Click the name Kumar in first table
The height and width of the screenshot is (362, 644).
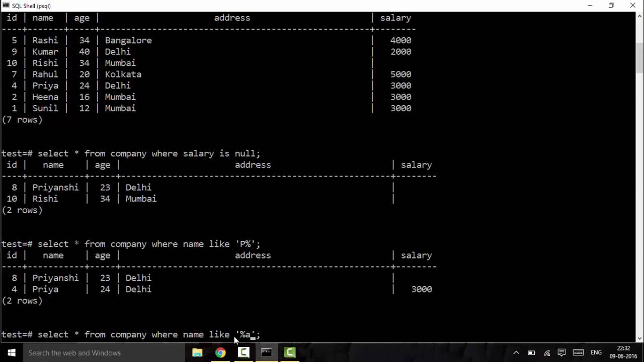pyautogui.click(x=45, y=52)
